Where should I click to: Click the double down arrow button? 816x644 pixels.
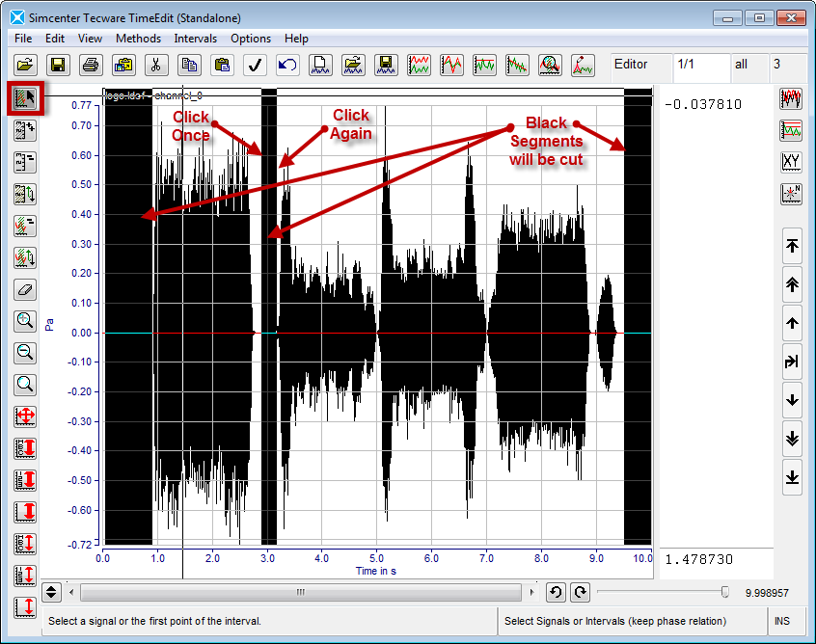(792, 438)
